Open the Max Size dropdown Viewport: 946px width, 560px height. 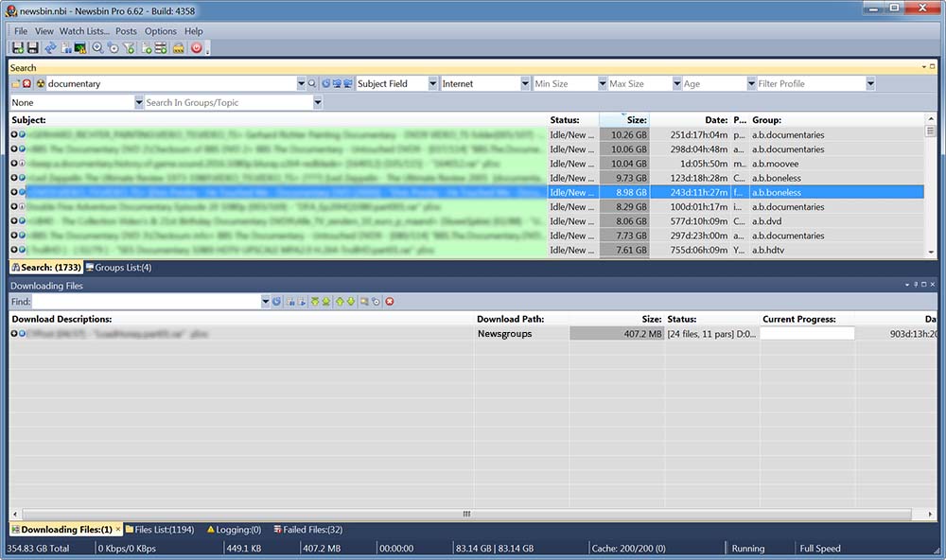tap(677, 84)
